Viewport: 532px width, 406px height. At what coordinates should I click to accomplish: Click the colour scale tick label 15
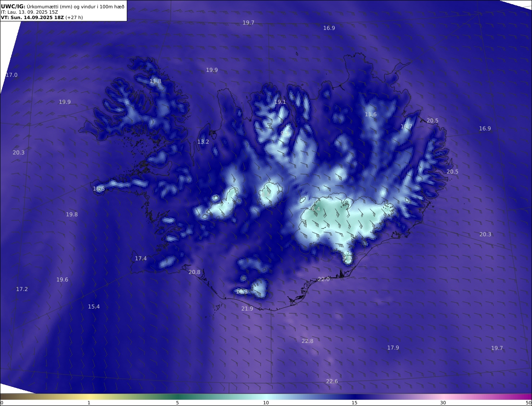(355, 403)
